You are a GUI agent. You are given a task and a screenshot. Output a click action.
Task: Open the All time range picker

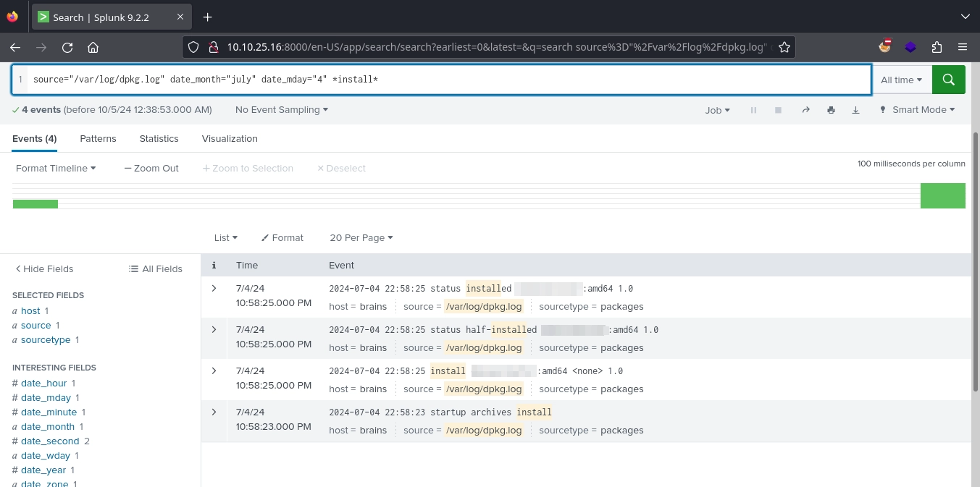(901, 80)
